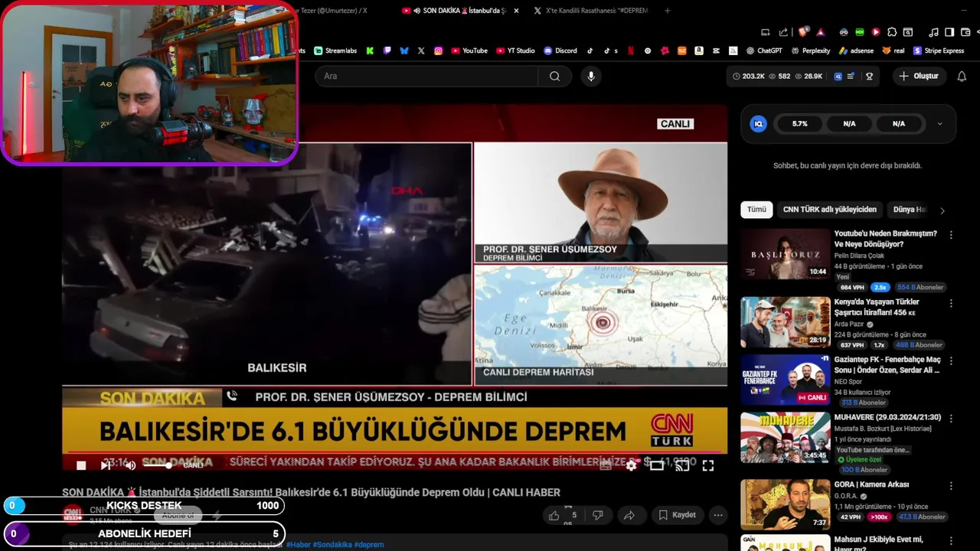Focus the Ara search field

(x=426, y=76)
